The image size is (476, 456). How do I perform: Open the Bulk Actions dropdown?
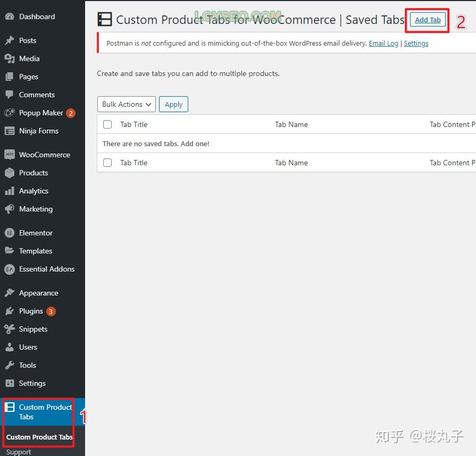[x=127, y=104]
